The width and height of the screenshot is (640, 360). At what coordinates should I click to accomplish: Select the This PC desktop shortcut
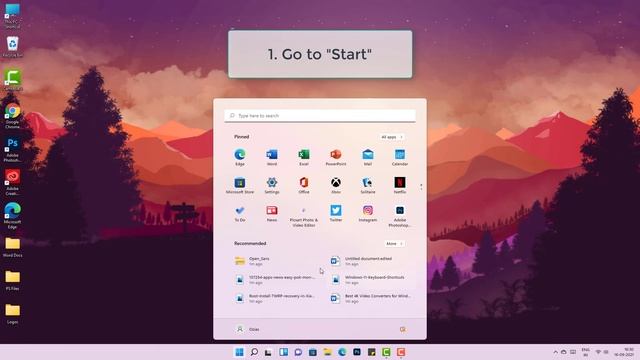pos(12,16)
